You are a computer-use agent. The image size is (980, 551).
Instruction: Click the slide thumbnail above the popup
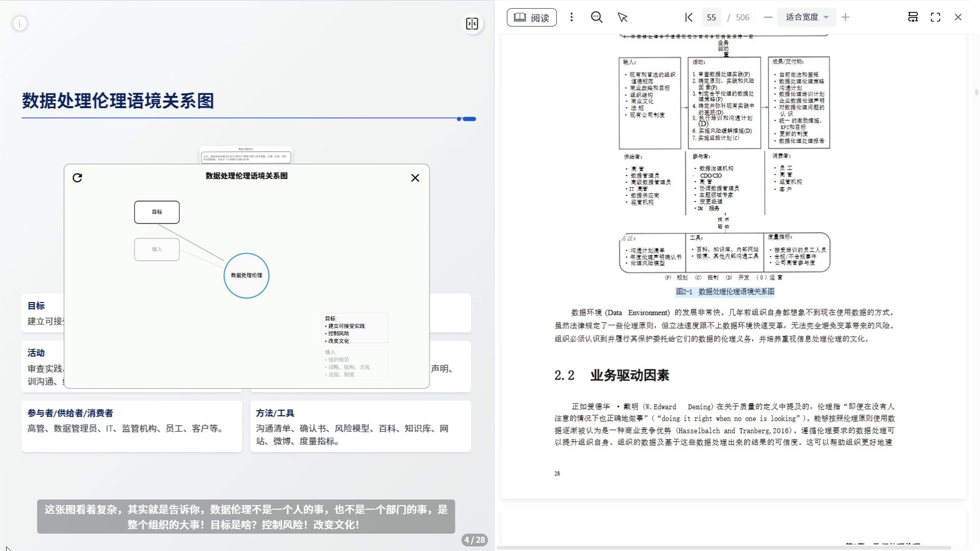coord(246,155)
